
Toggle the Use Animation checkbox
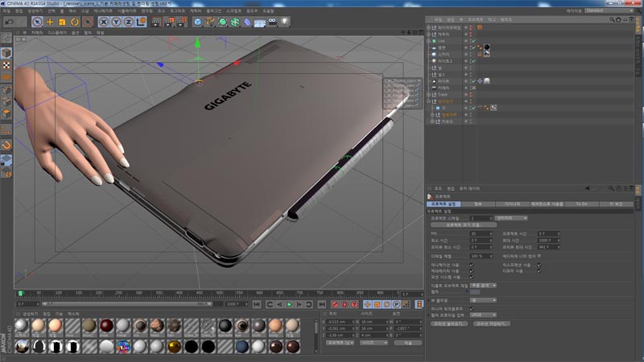(x=472, y=265)
